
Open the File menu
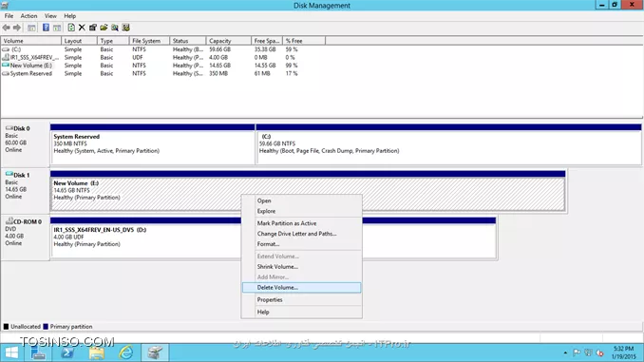(x=9, y=16)
